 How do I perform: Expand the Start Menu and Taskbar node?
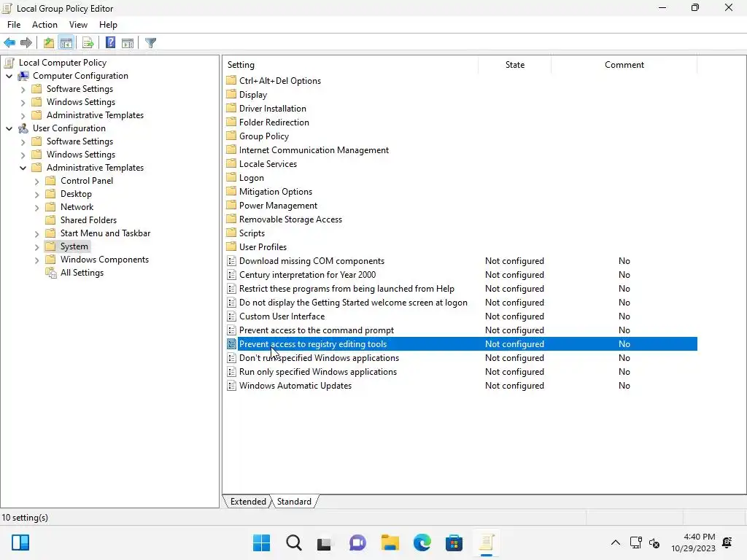(x=36, y=233)
